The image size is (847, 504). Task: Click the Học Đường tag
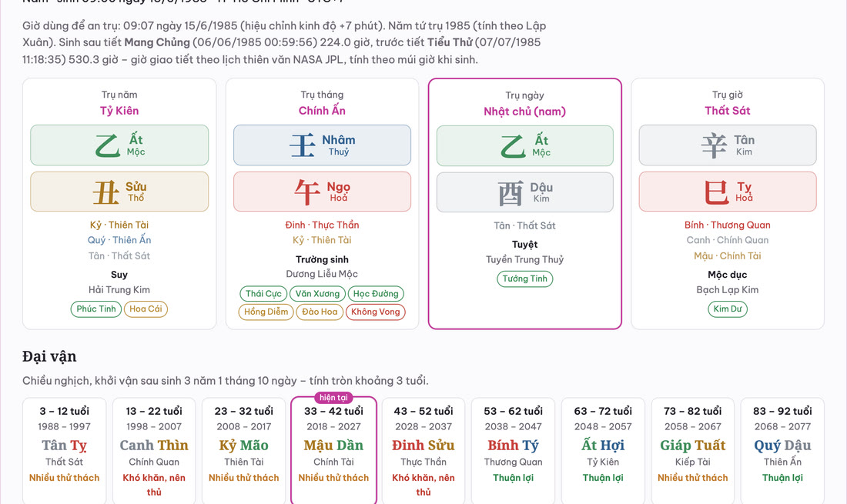pyautogui.click(x=376, y=294)
